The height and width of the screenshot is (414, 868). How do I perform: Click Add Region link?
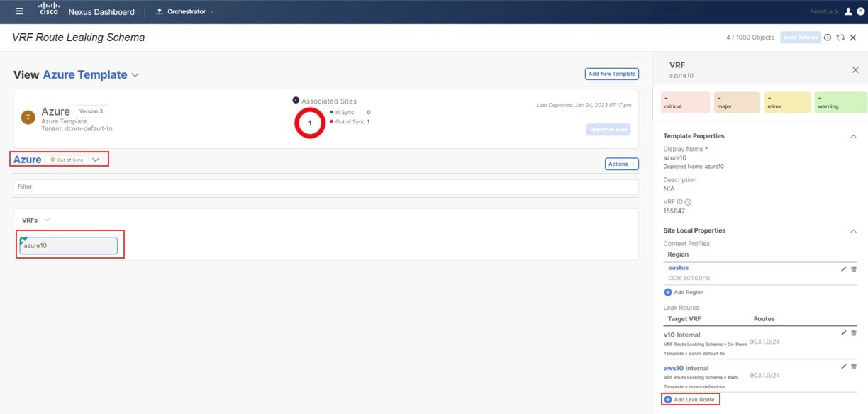684,292
